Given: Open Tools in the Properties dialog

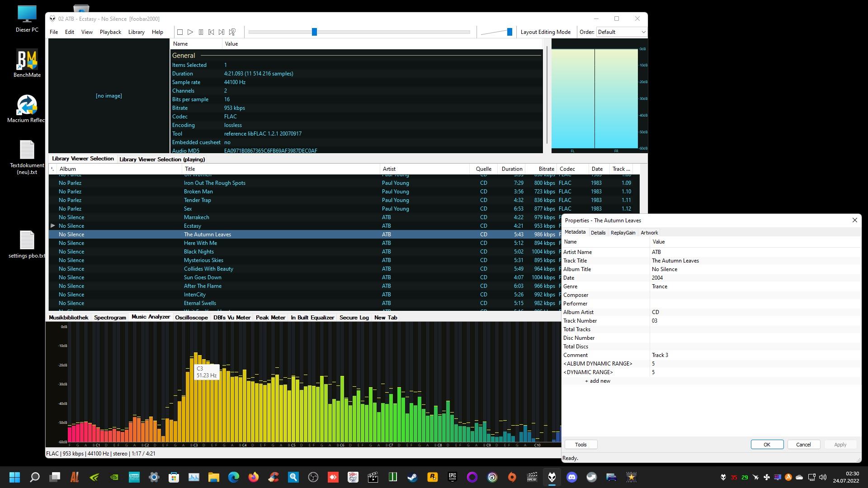Looking at the screenshot, I should click(x=581, y=445).
